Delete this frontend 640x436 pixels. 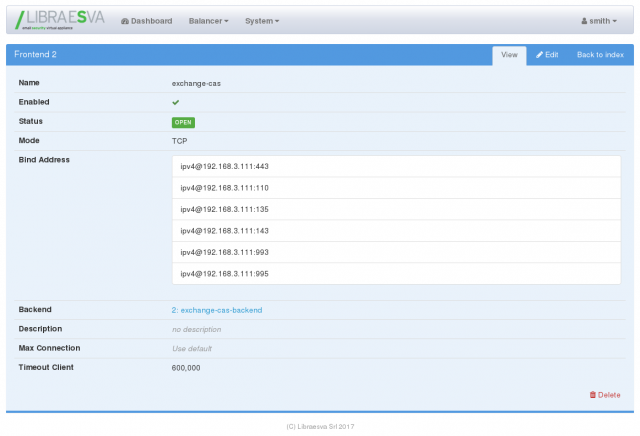pyautogui.click(x=605, y=395)
